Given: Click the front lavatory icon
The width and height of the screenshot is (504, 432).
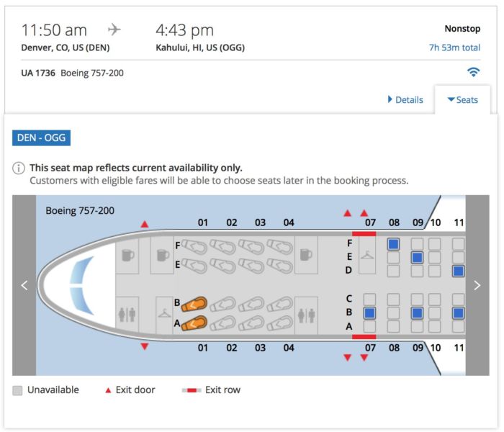Looking at the screenshot, I should (x=127, y=315).
